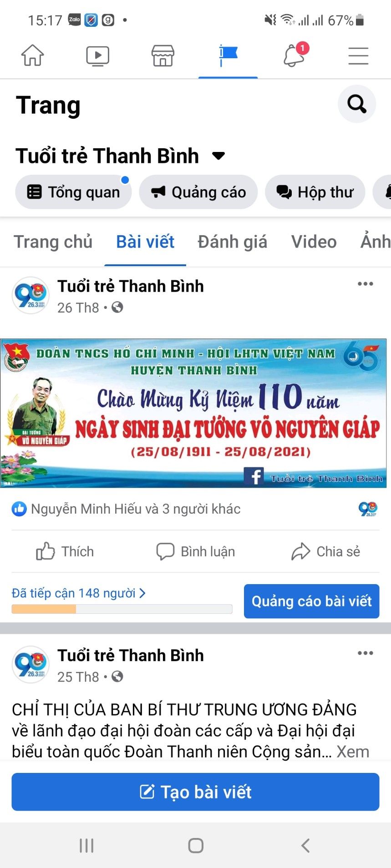This screenshot has width=391, height=868.
Task: Open notifications bell with red badge
Action: 295,55
